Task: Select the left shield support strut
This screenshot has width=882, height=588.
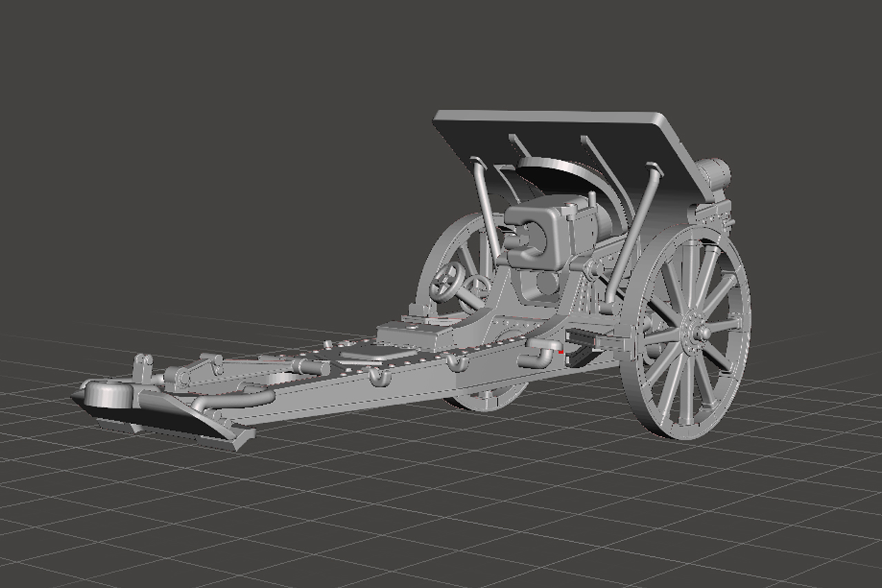Action: pyautogui.click(x=484, y=207)
